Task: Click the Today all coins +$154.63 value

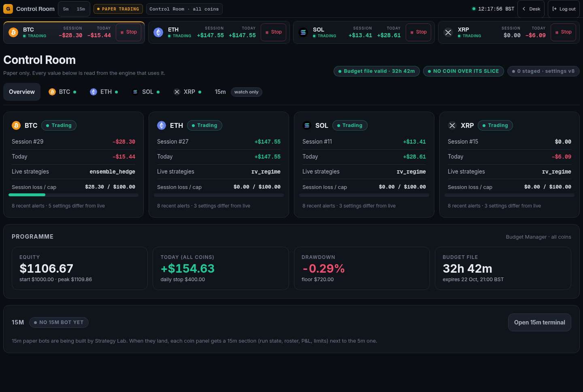Action: [x=187, y=268]
